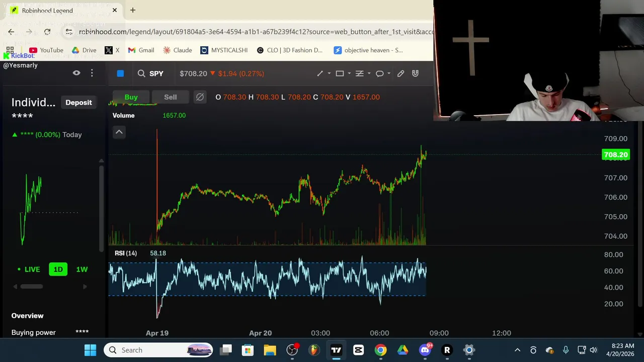This screenshot has width=644, height=362.
Task: Select the speech bubble annotation tool
Action: (x=379, y=73)
